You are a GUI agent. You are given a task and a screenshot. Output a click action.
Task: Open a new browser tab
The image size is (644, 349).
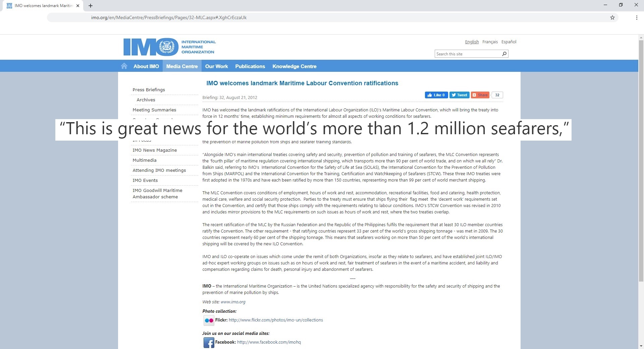[91, 6]
